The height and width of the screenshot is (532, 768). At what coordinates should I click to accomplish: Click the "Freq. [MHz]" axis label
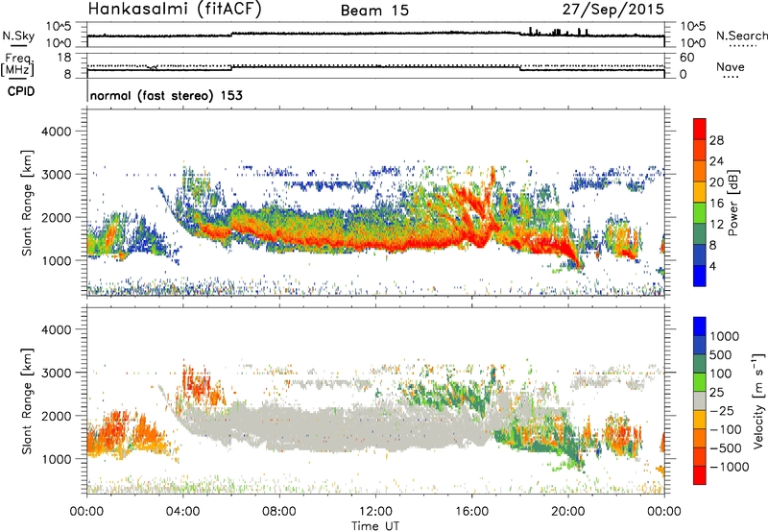point(17,64)
